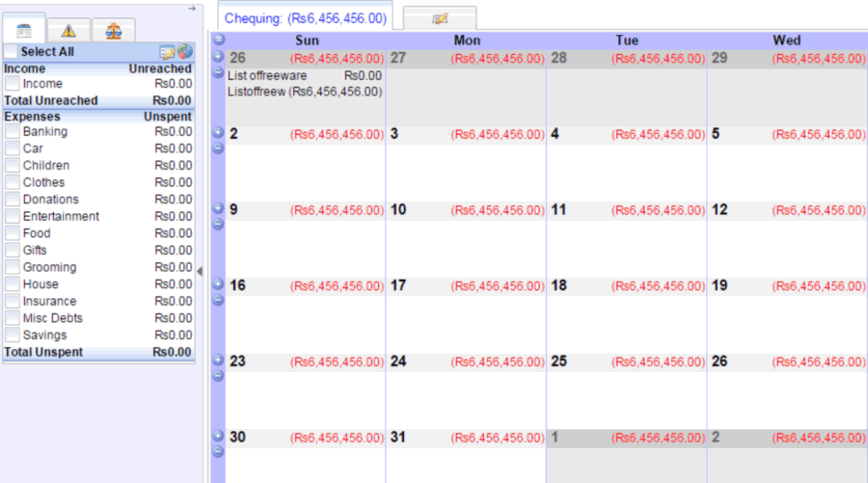Click the minus icon for week of 26
This screenshot has height=483, width=868.
(218, 72)
